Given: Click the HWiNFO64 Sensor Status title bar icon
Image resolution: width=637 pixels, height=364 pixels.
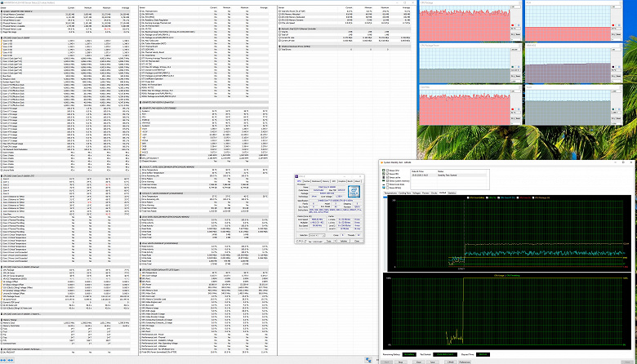Looking at the screenshot, I should [x=2, y=2].
